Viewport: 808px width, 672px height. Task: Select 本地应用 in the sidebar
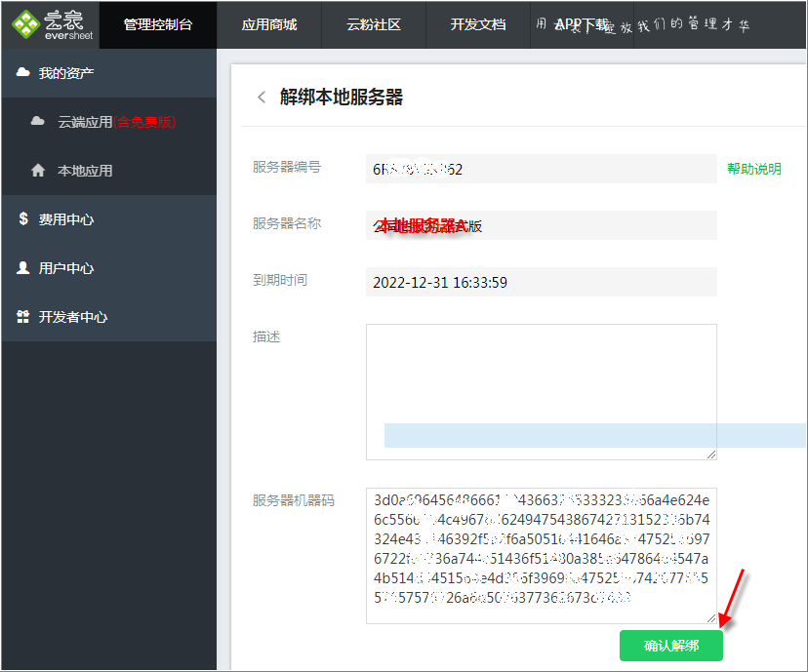pos(108,171)
